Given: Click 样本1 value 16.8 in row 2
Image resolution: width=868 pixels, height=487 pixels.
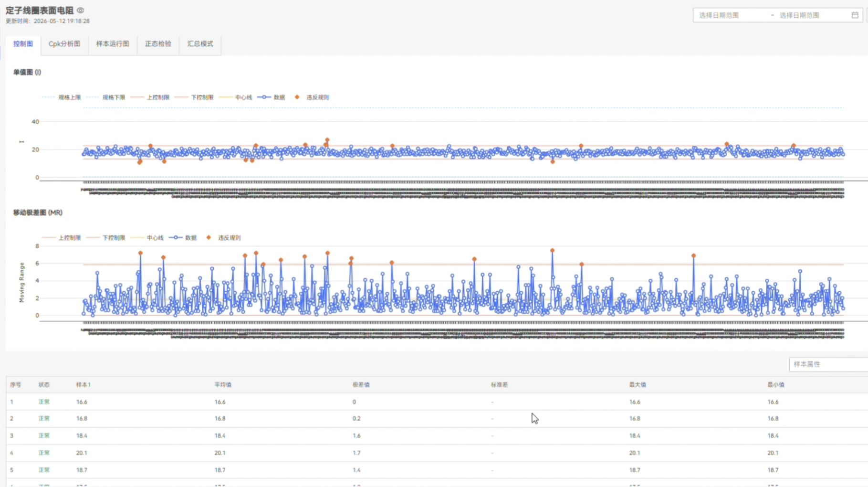Looking at the screenshot, I should (82, 419).
